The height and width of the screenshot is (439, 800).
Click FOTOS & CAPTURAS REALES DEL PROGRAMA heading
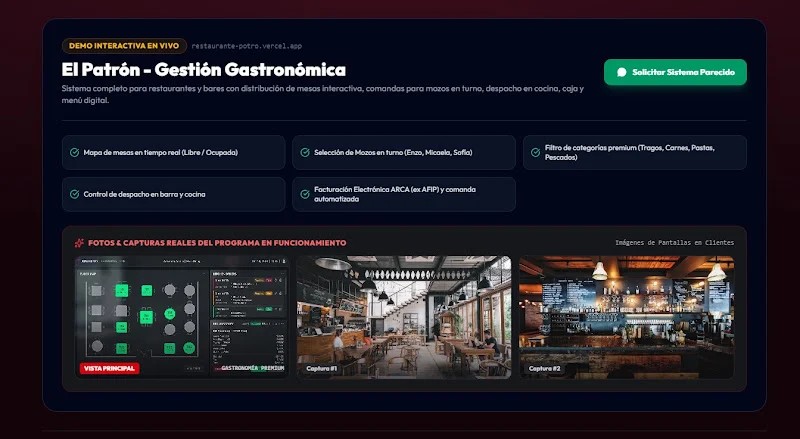click(x=217, y=243)
